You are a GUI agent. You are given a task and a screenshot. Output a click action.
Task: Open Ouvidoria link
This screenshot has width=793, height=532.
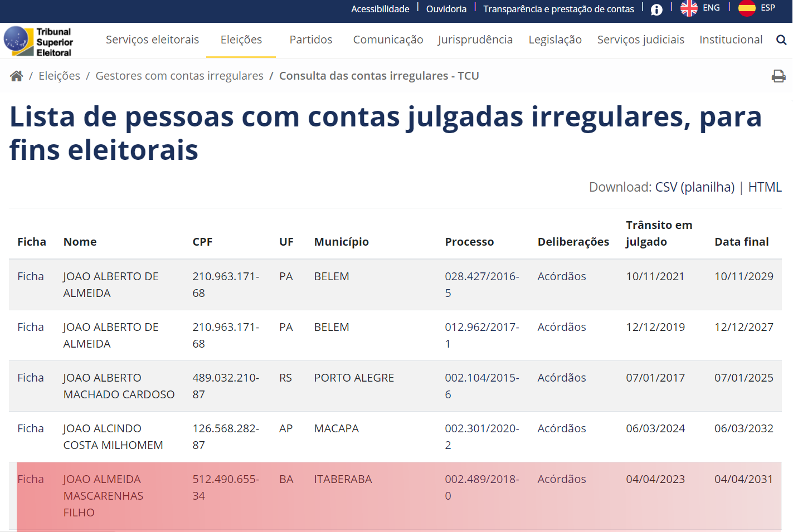click(x=446, y=9)
